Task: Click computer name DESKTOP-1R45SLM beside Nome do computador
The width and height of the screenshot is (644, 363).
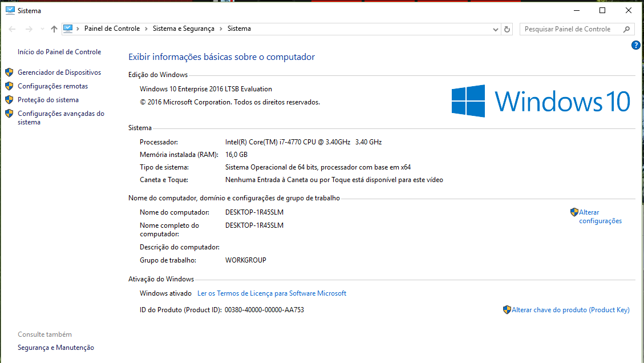Action: [x=254, y=212]
